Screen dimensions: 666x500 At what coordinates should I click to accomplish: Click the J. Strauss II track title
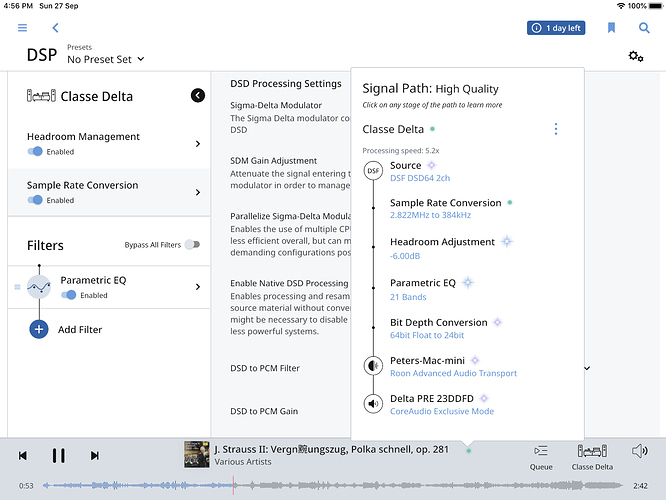coord(331,449)
